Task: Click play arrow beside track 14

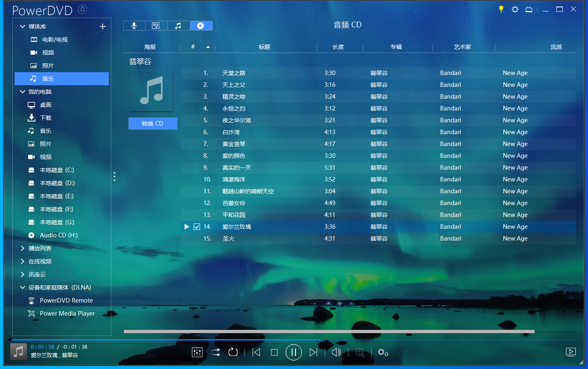Action: click(x=187, y=227)
